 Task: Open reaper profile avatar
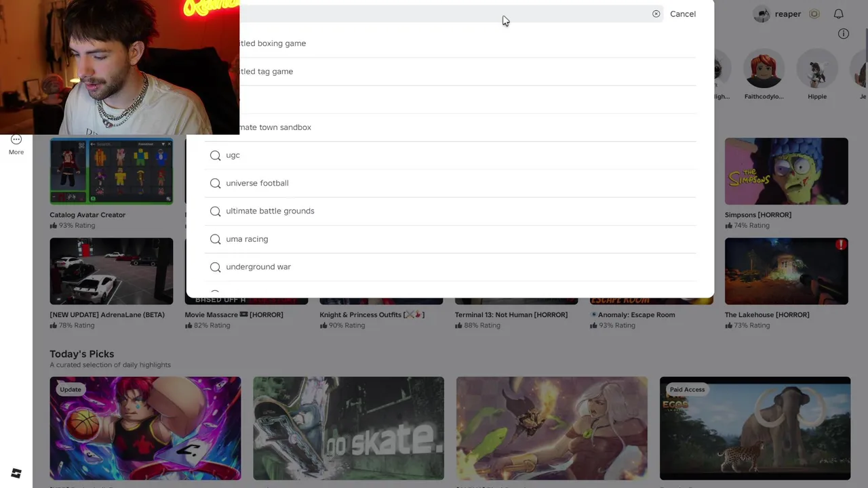coord(762,14)
